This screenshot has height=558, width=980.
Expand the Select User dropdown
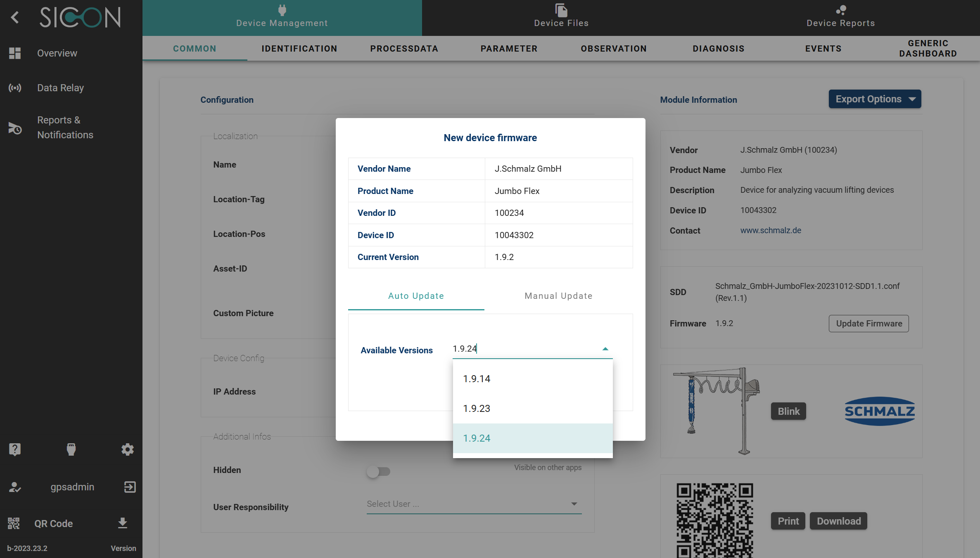pyautogui.click(x=574, y=504)
